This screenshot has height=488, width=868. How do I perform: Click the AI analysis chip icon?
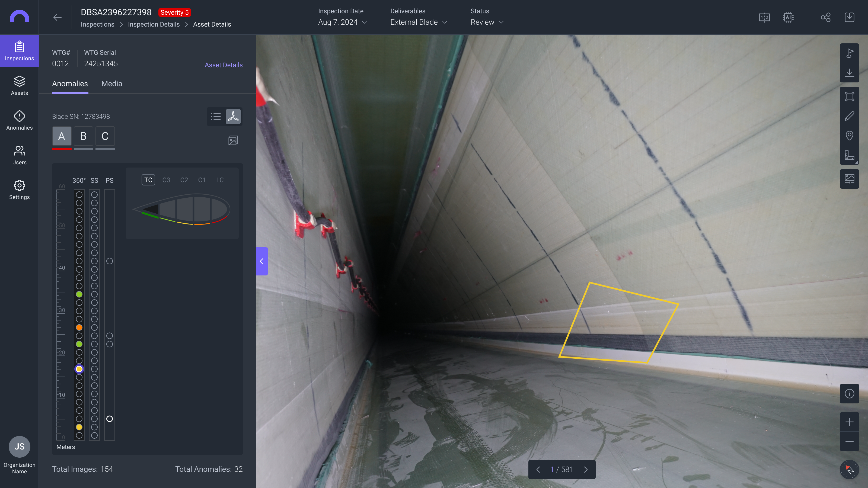pyautogui.click(x=788, y=17)
